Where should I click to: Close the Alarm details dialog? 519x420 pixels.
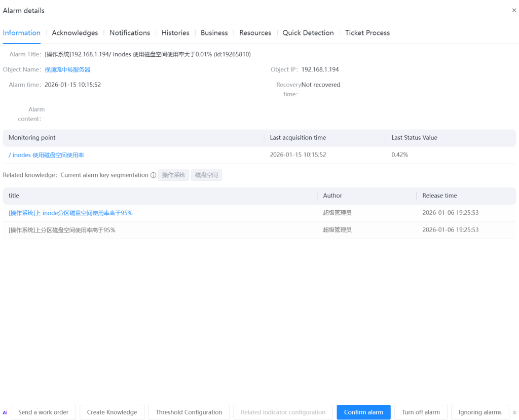coord(514,10)
